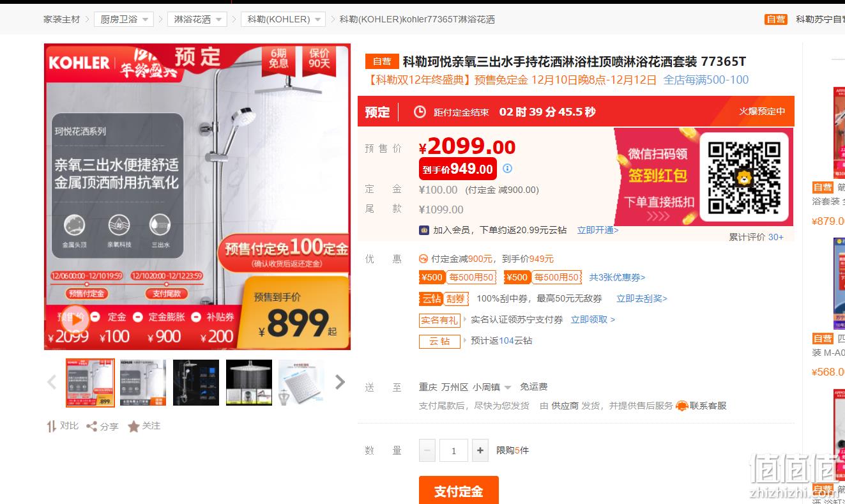Select the square shower head thumbnail

pyautogui.click(x=301, y=383)
